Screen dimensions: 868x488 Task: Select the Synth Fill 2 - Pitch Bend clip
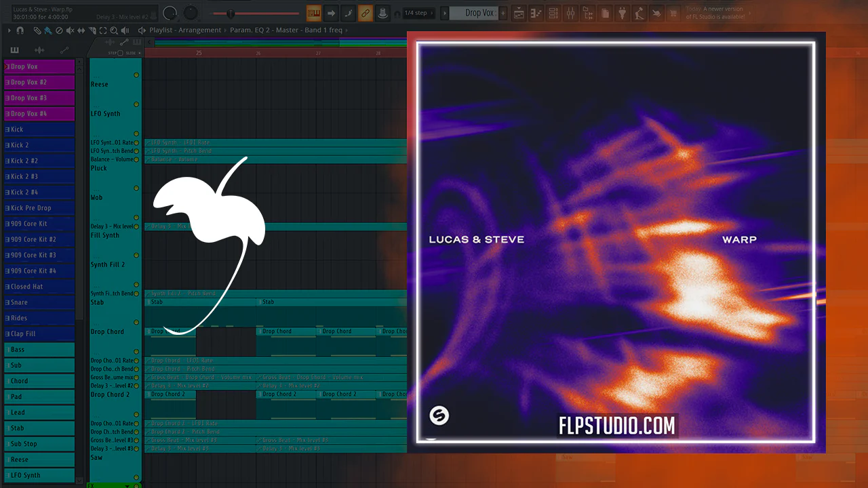275,293
